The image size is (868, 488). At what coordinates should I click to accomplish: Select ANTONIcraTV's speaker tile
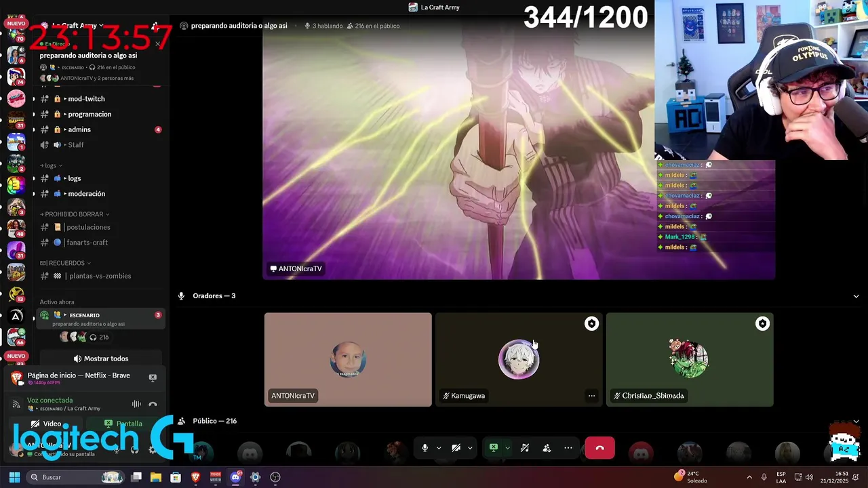coord(348,359)
